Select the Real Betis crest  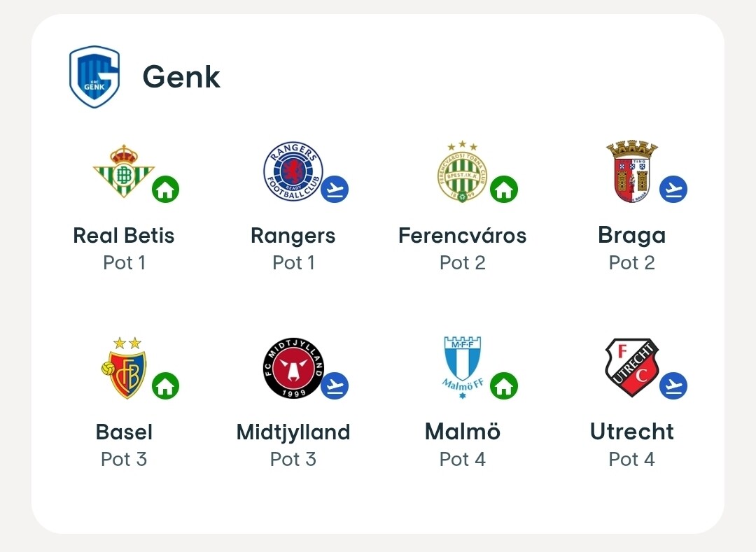coord(123,171)
